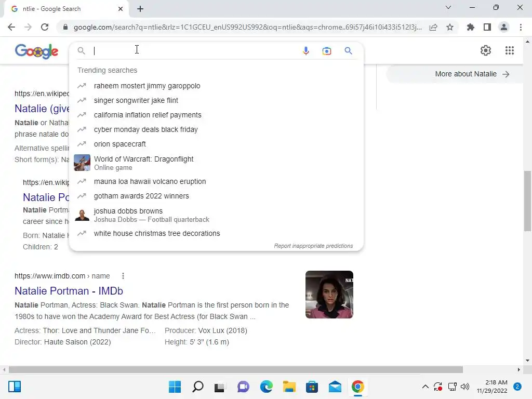Click the voice search microphone icon
532x399 pixels.
(x=305, y=51)
